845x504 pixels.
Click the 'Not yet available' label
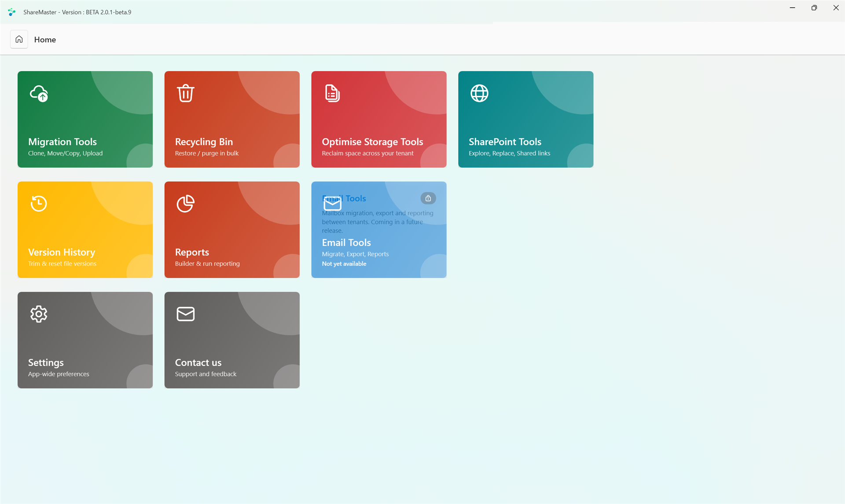click(344, 263)
